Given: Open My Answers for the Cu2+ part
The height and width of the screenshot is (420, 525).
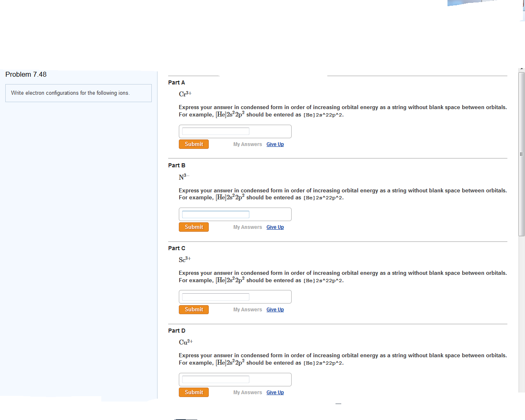Looking at the screenshot, I should point(247,392).
